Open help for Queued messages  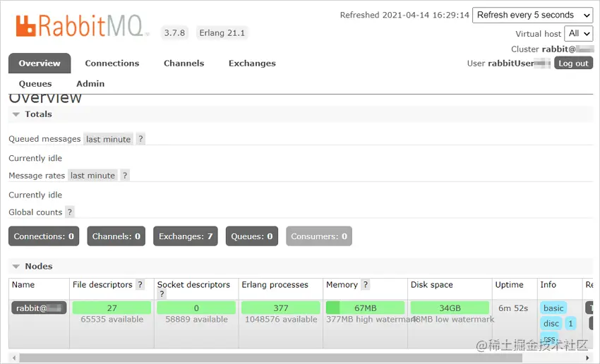[x=140, y=139]
